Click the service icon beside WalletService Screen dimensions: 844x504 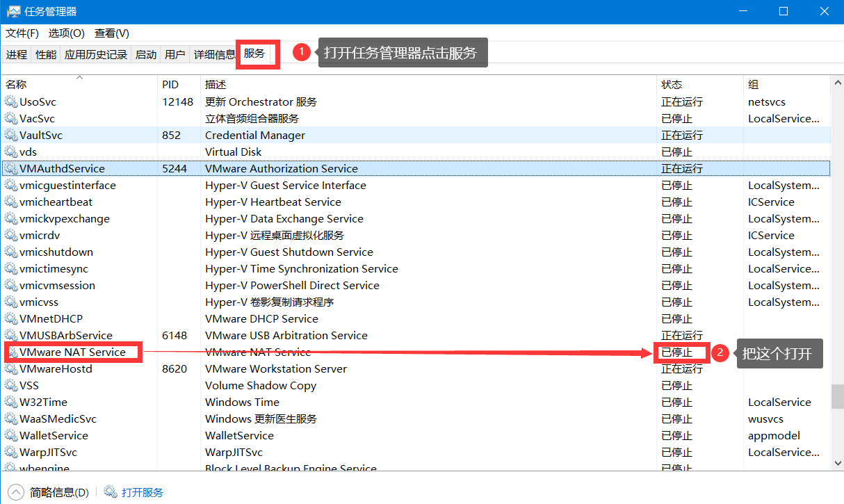click(10, 435)
